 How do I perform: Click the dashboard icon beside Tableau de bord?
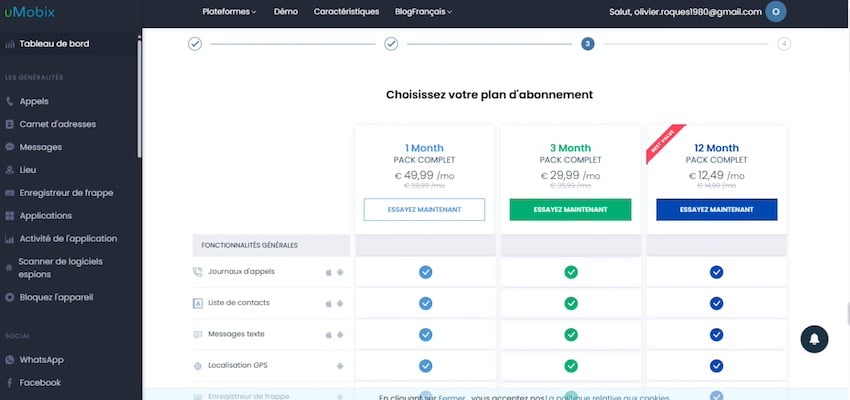pyautogui.click(x=9, y=44)
